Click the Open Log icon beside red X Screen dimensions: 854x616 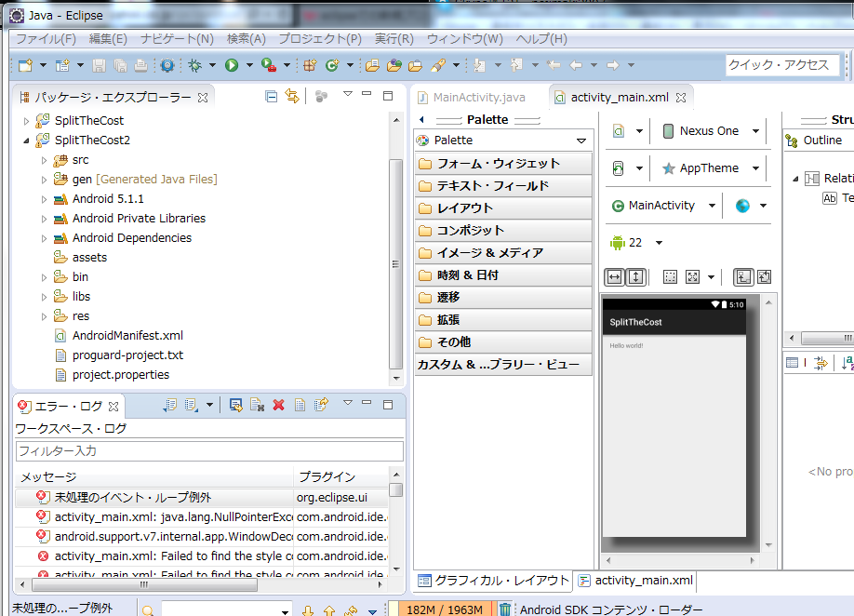point(300,405)
